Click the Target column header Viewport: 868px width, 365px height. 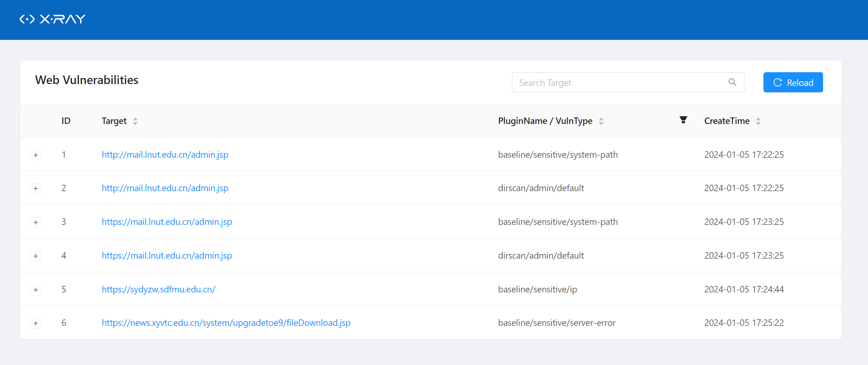(x=114, y=121)
